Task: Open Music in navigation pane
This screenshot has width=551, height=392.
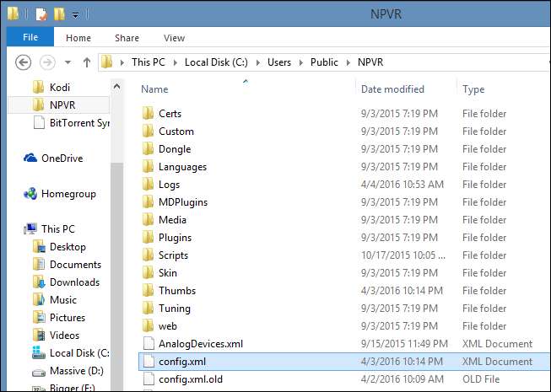Action: point(55,300)
